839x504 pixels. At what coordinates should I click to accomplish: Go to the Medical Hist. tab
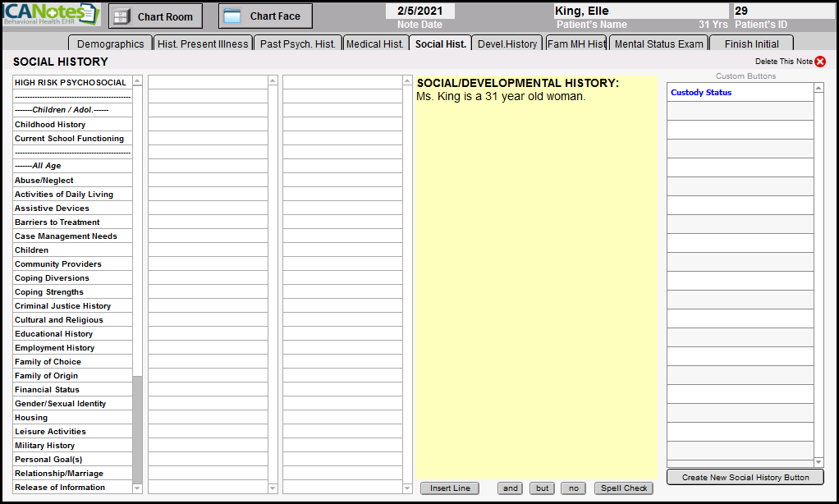click(x=374, y=44)
